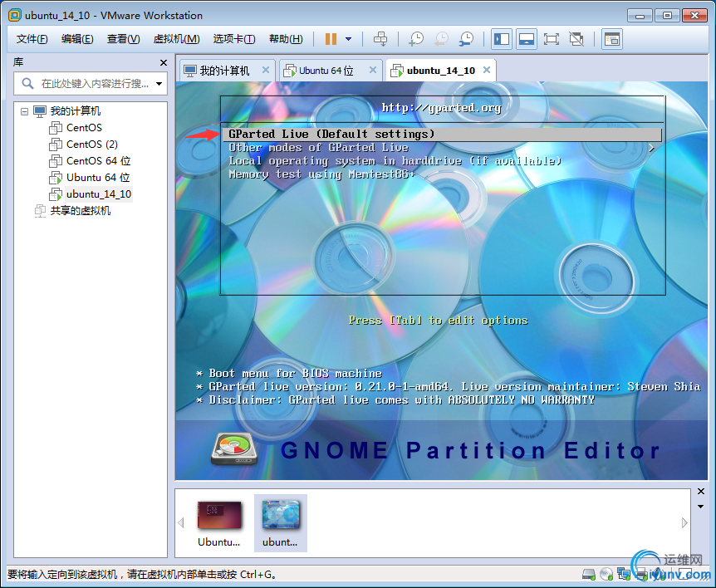Open the 查看(V) menu
This screenshot has width=716, height=588.
[123, 39]
